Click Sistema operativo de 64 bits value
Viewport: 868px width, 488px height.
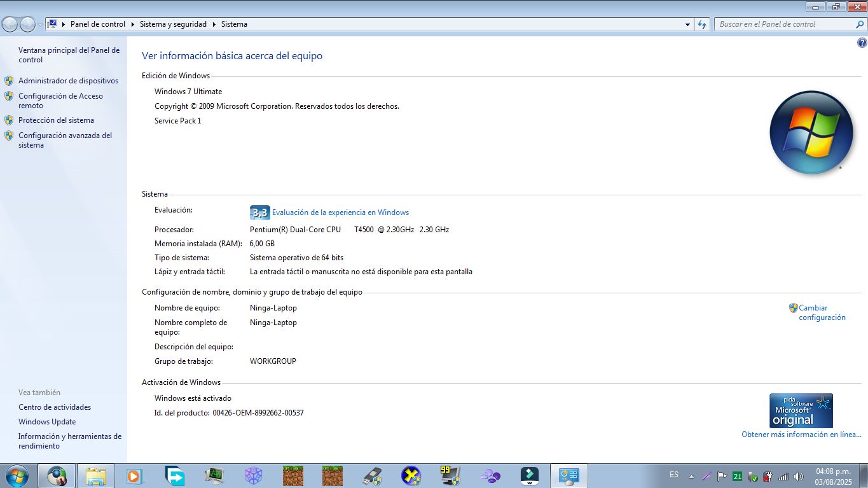coord(296,258)
